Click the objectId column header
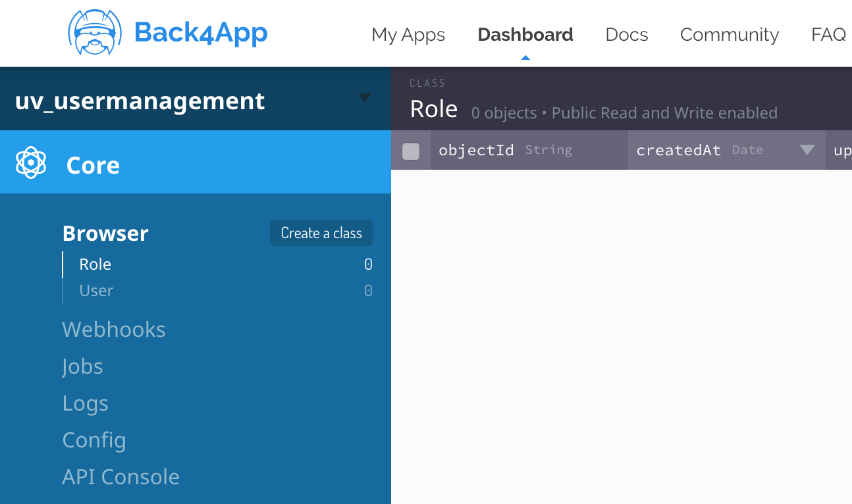Screen dimensions: 852x504 (x=529, y=150)
